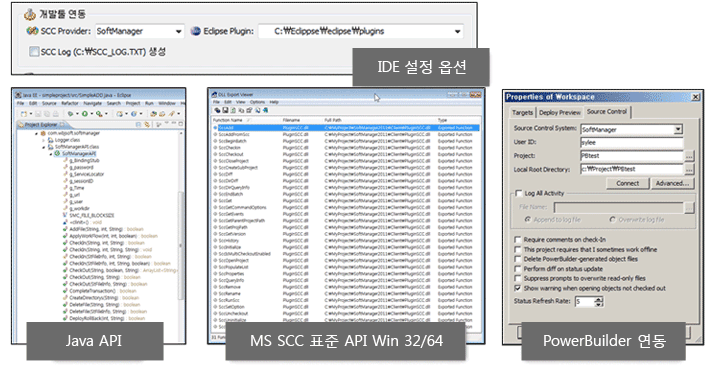The width and height of the screenshot is (724, 383).
Task: Select SccCreateSubProject row in function list
Action: (x=346, y=168)
